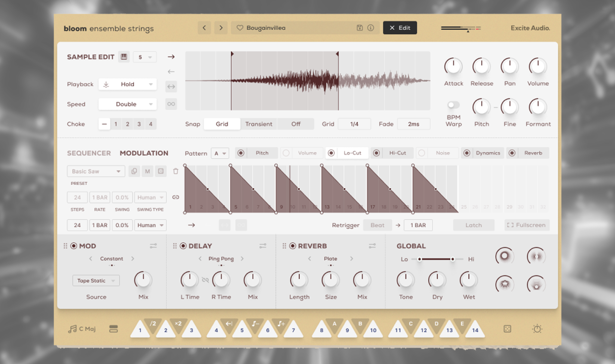Open REVERB effect settings sliders icon
The height and width of the screenshot is (364, 615).
372,246
